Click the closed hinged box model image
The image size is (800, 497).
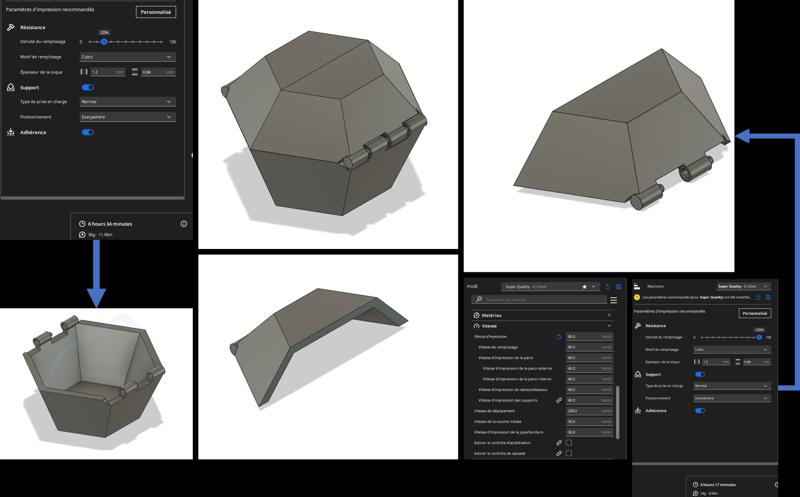(328, 125)
